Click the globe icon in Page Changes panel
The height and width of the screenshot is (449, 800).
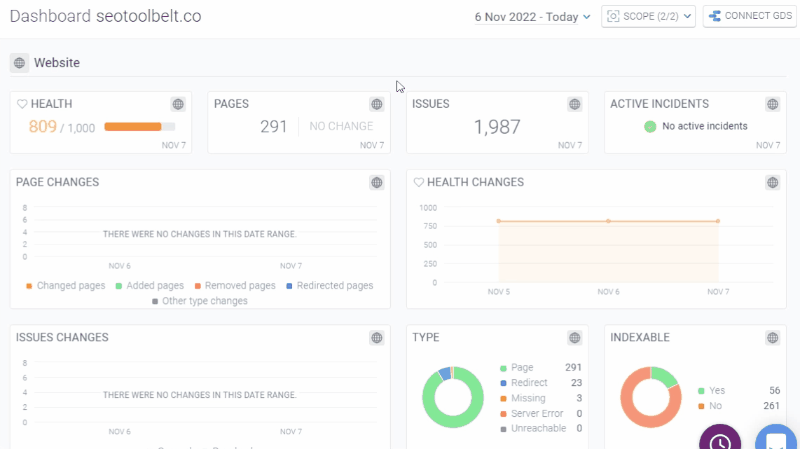(377, 183)
